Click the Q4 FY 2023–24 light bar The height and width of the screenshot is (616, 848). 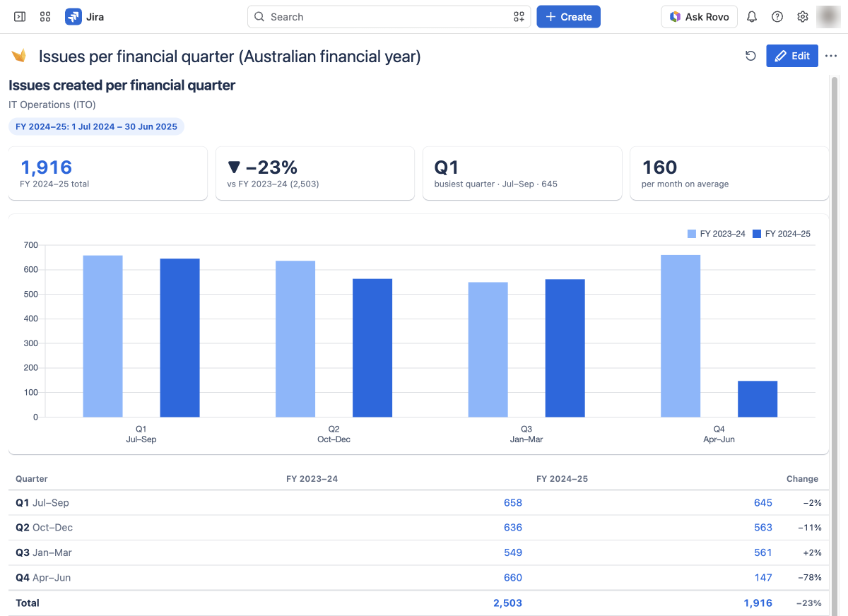tap(681, 336)
